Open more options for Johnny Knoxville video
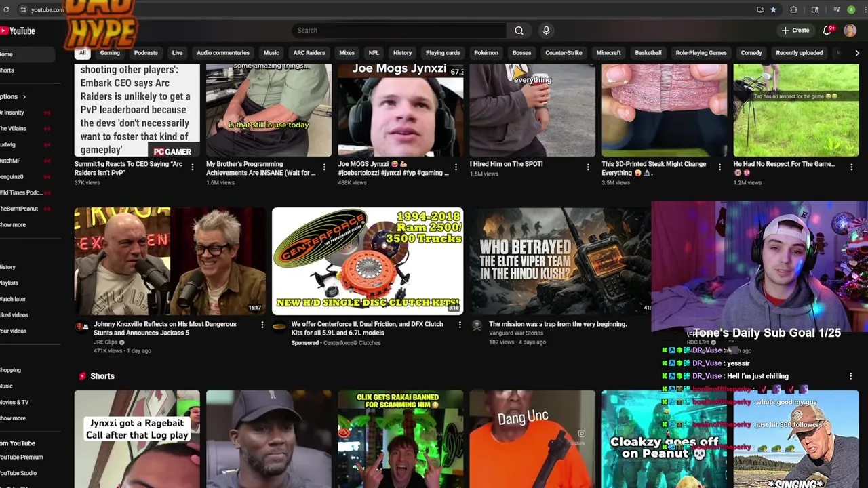Screen dimensions: 868x488 pos(262,325)
